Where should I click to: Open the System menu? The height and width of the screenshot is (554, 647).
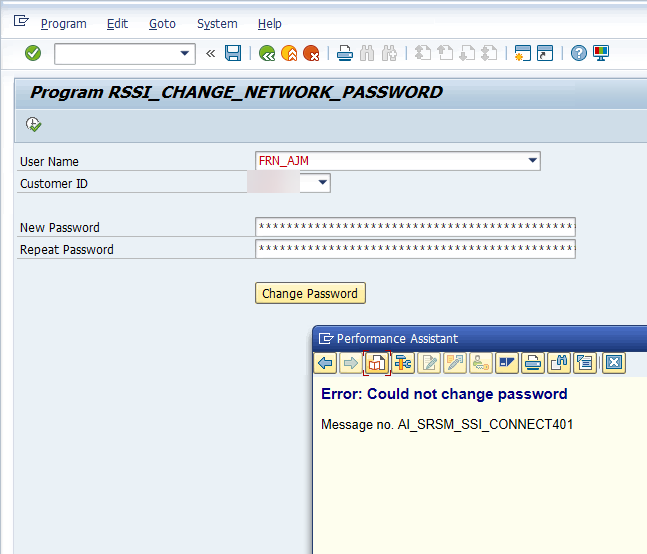[x=217, y=24]
